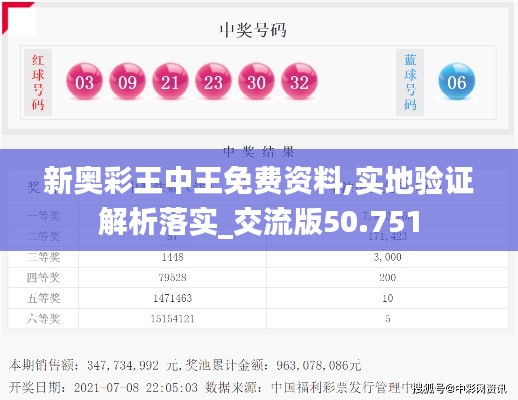The height and width of the screenshot is (400, 518).
Task: Click the 开奖日期 label
Action: 35,388
